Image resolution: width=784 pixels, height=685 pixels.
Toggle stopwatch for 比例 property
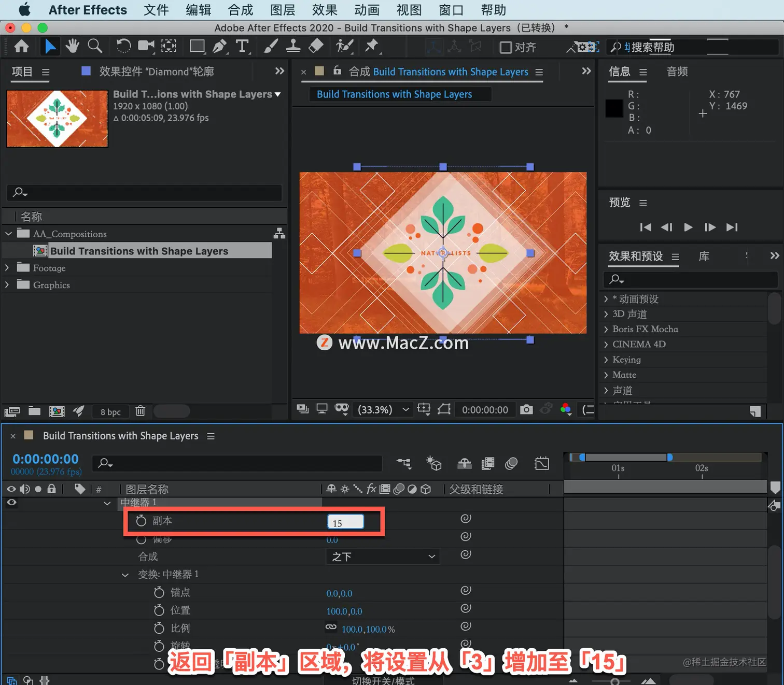click(x=159, y=628)
